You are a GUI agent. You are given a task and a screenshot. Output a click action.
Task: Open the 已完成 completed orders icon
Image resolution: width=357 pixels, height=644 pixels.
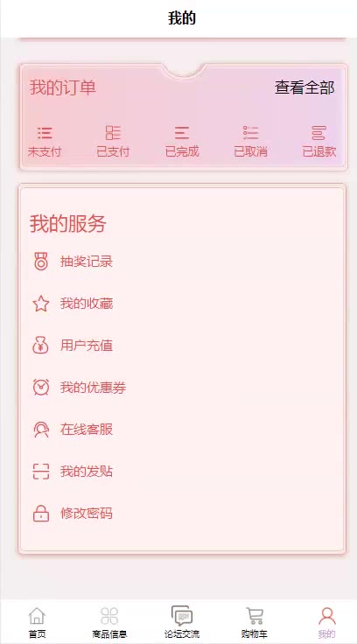(182, 133)
